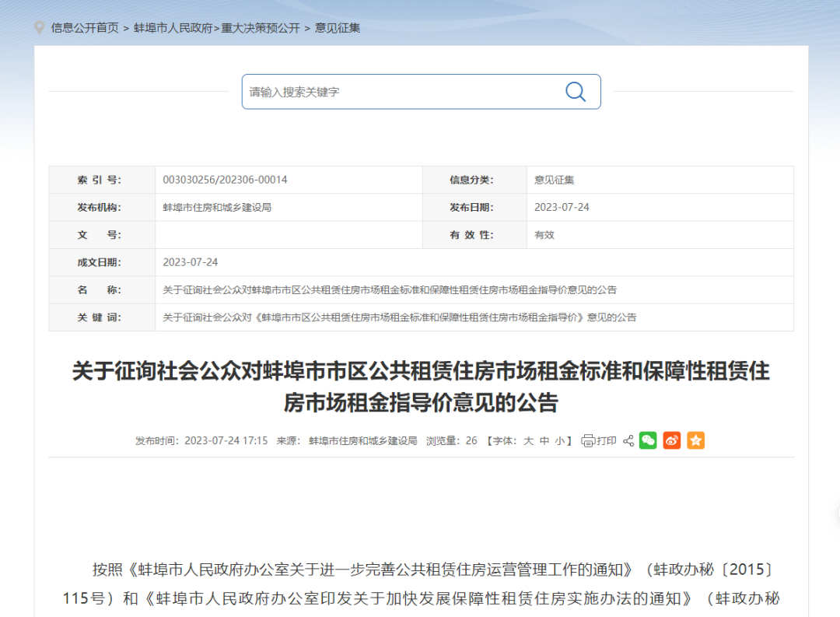Click the 成文日期 value 2023-07-24

tap(191, 262)
